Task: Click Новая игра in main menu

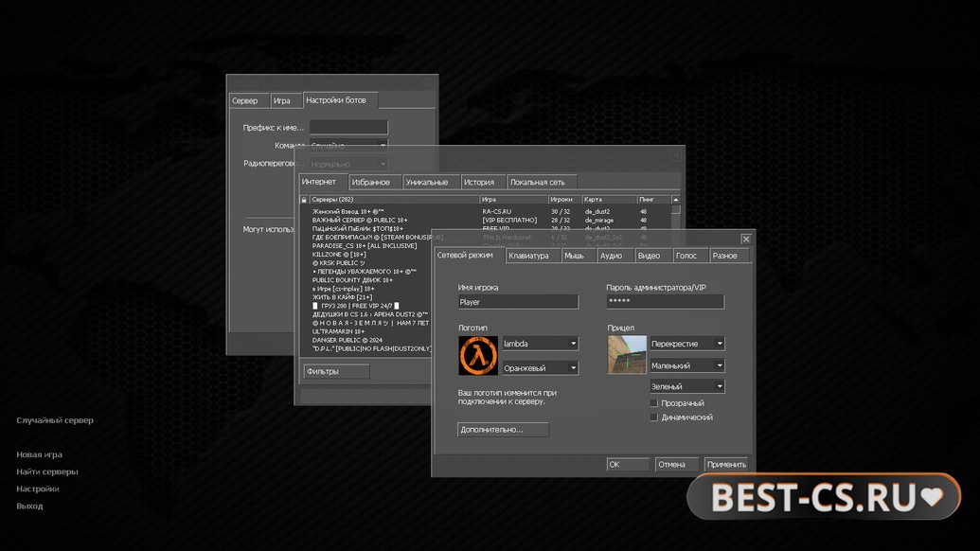Action: [40, 454]
